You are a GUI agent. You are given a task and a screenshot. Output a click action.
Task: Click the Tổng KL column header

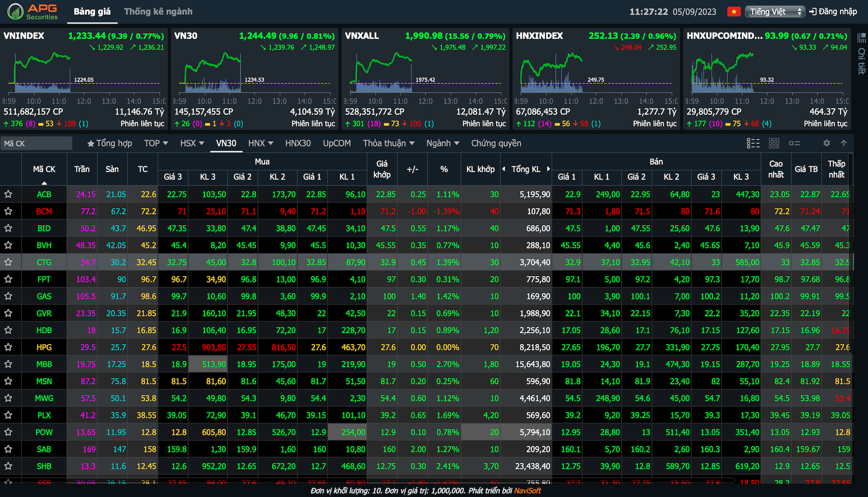[526, 169]
